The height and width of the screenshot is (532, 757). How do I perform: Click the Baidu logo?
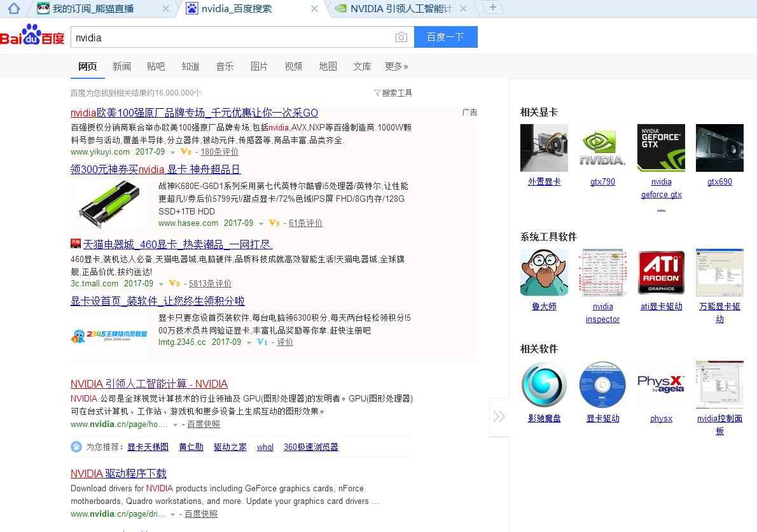(32, 36)
